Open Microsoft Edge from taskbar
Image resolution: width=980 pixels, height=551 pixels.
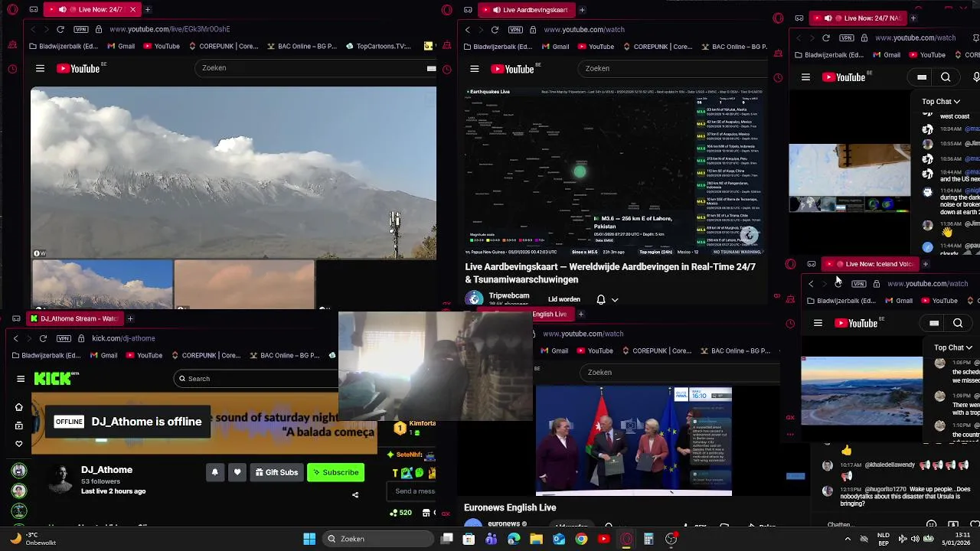(514, 539)
